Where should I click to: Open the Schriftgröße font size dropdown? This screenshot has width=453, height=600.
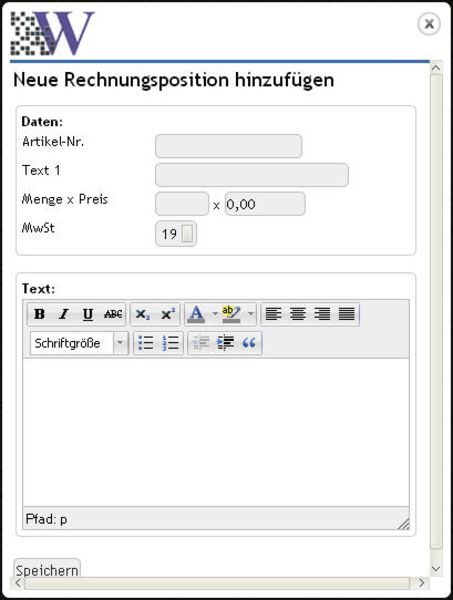tap(79, 343)
